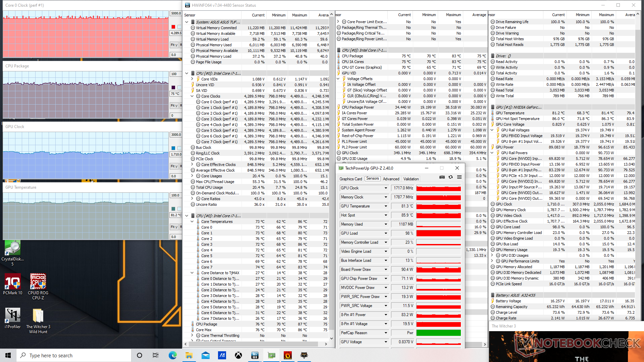
Task: Click the horizontal scrollbar right arrow of first HWiNFO panel
Action: point(326,344)
